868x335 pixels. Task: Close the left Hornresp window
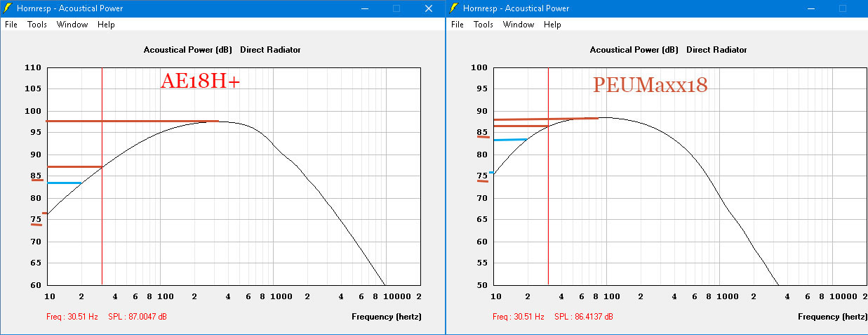429,8
